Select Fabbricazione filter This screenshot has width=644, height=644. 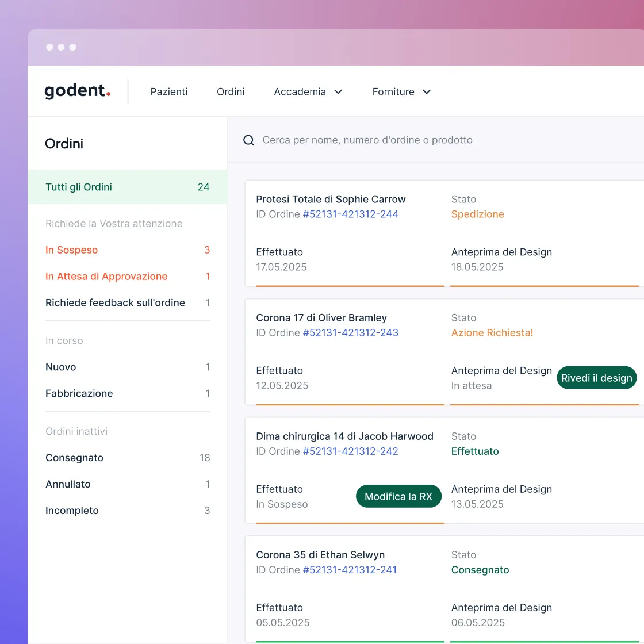127,393
